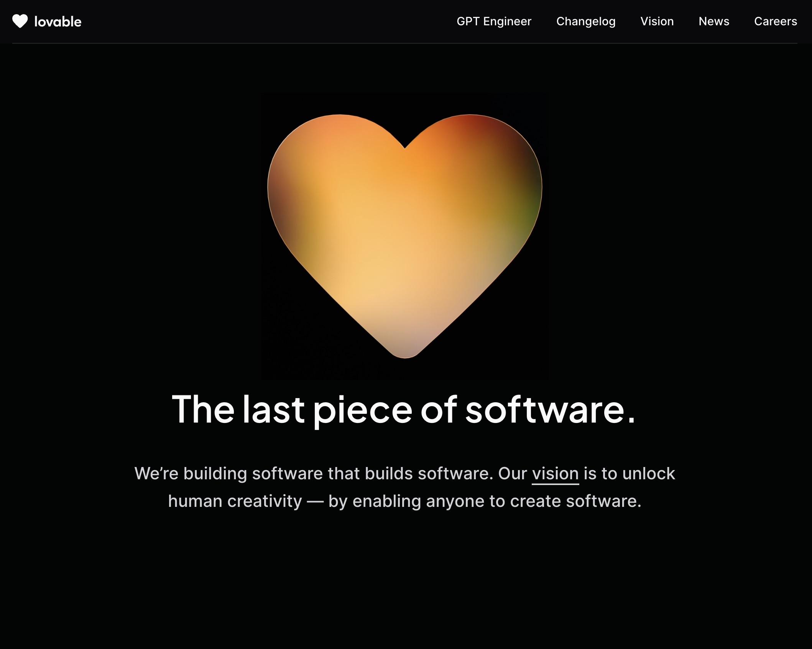Click the navigation bar area
Screen dimensions: 812x649
point(406,21)
